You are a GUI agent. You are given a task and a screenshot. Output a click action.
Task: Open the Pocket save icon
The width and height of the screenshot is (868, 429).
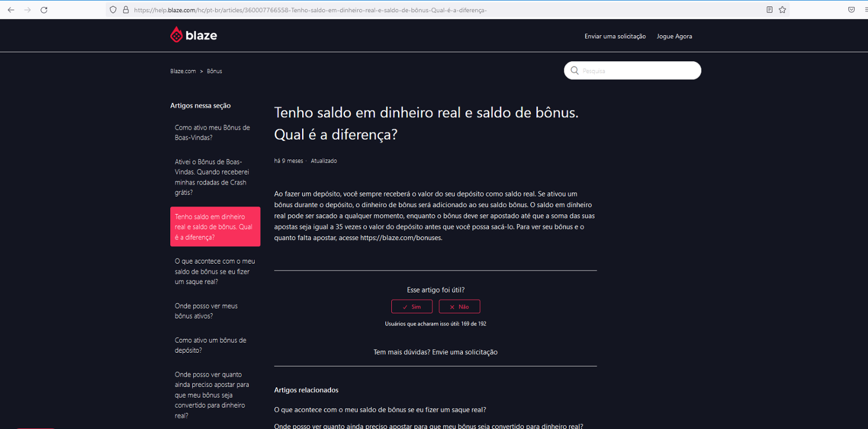pyautogui.click(x=851, y=10)
